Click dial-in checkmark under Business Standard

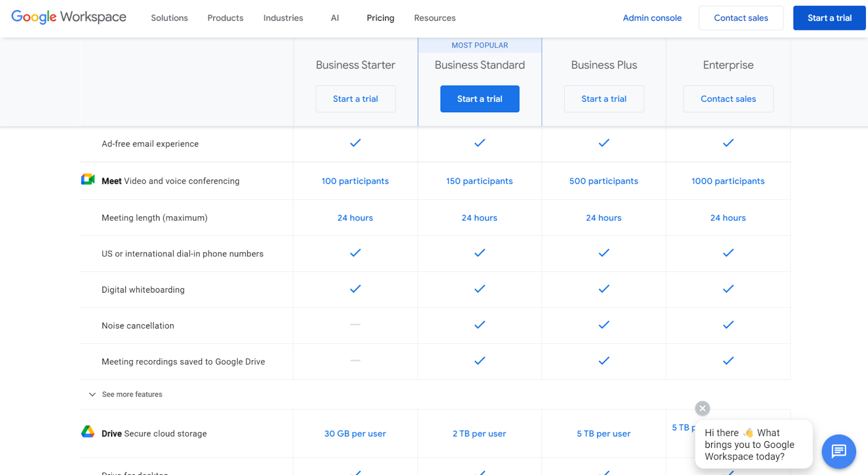480,252
